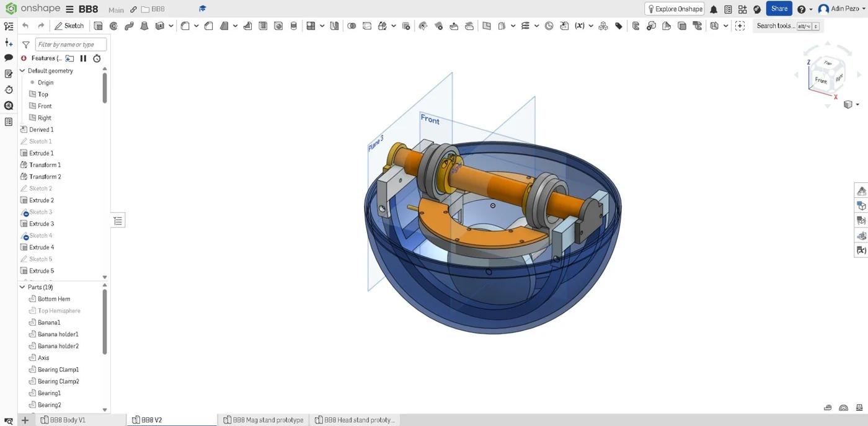
Task: Select the Shell tool icon
Action: [263, 26]
